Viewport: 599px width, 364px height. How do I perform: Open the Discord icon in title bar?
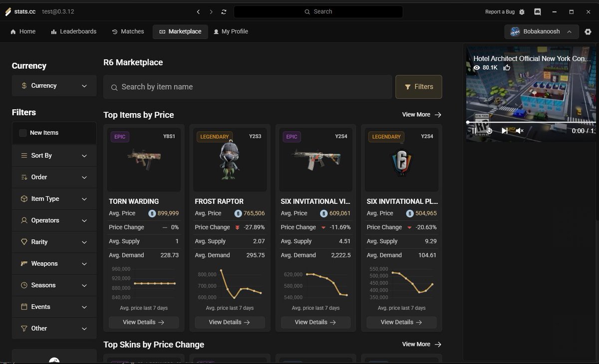pyautogui.click(x=538, y=11)
